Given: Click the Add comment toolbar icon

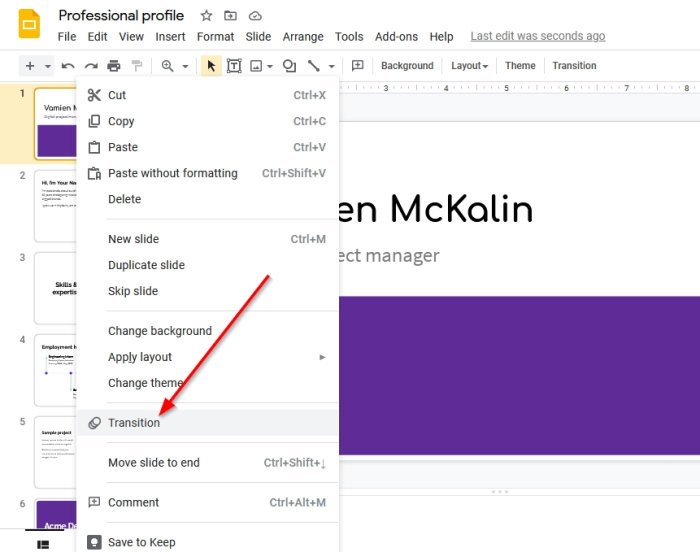Looking at the screenshot, I should 358,66.
